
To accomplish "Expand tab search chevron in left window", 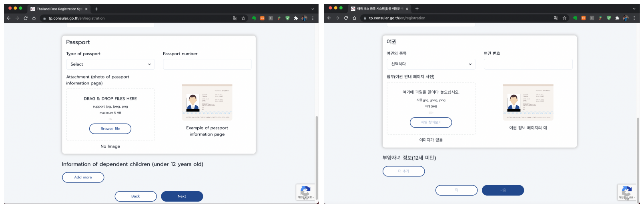I will tap(313, 9).
